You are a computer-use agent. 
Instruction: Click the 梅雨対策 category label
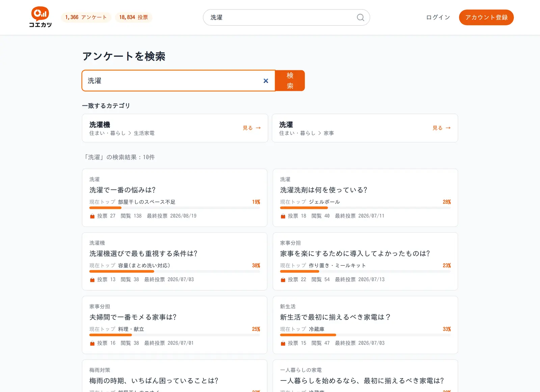point(100,370)
